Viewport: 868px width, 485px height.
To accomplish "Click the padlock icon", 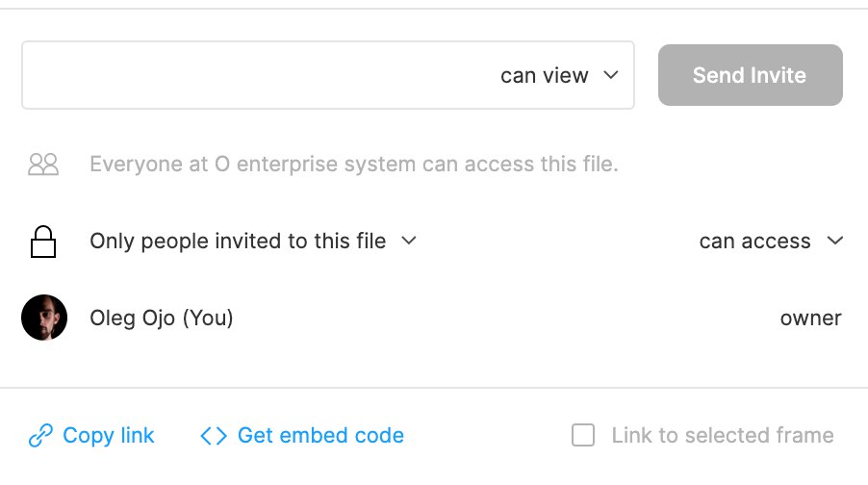I will click(x=43, y=242).
